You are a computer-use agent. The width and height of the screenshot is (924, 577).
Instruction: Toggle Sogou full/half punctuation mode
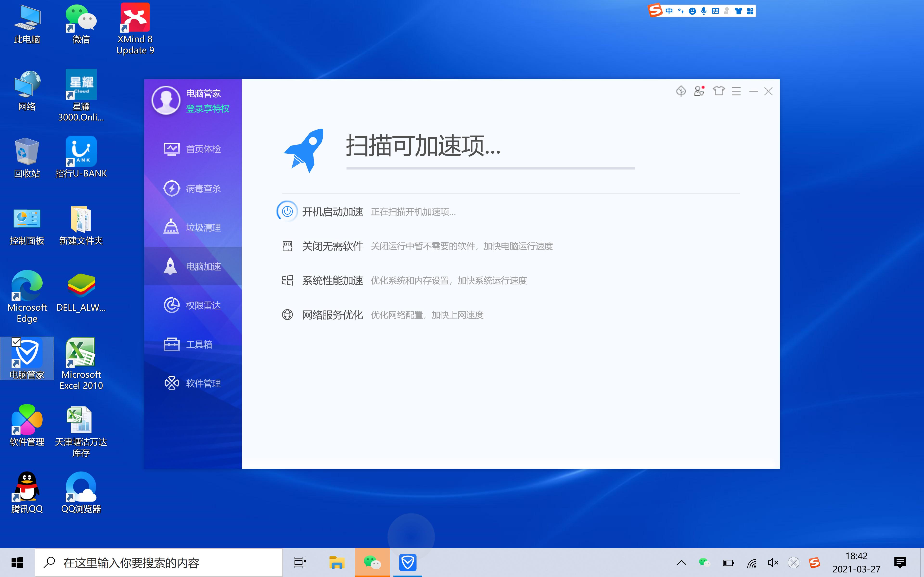click(x=681, y=11)
